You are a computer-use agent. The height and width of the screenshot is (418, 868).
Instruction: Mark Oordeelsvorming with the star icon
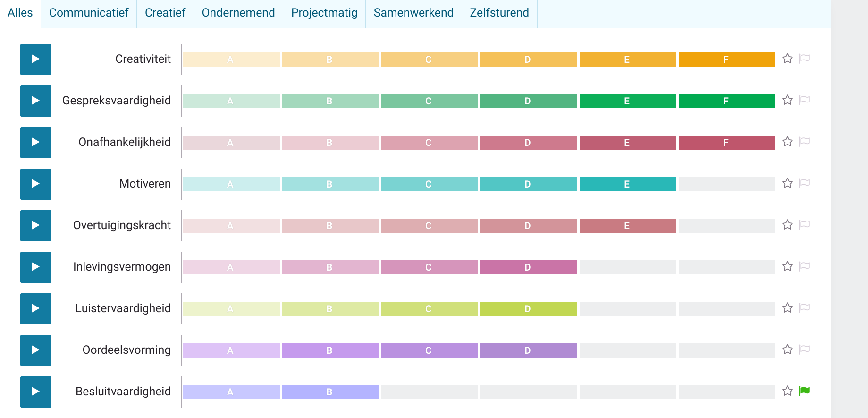(x=787, y=350)
